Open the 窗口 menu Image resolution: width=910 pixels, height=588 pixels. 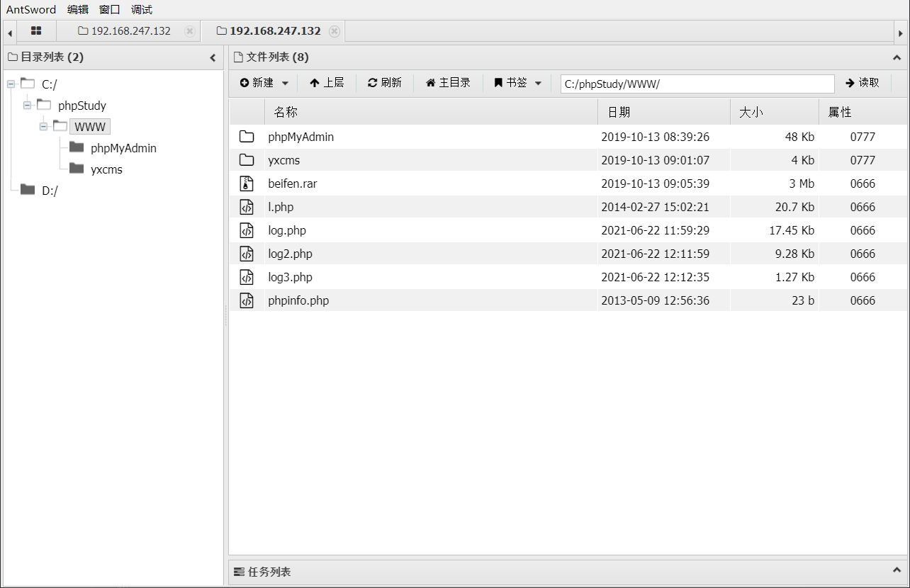coord(110,10)
